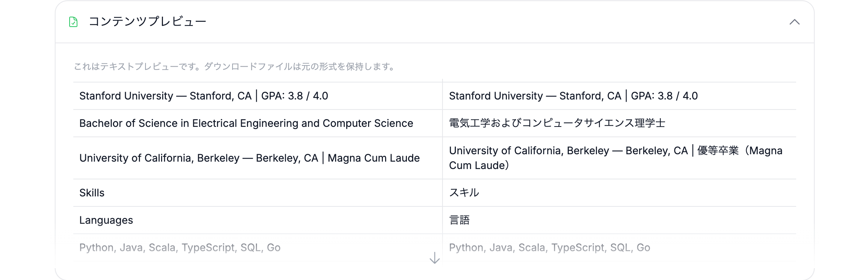Click the green document check icon

(73, 22)
